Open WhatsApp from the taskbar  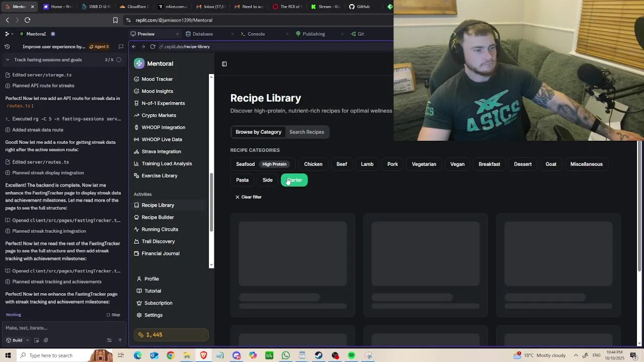286,355
